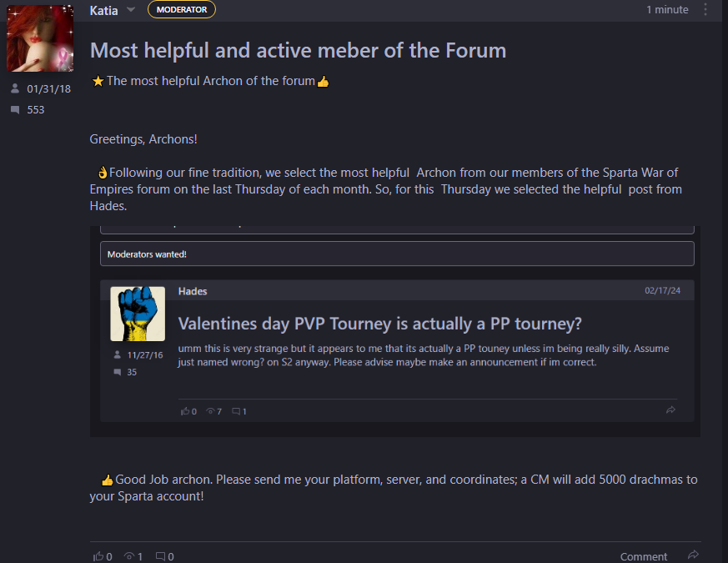Click the 1 minute timestamp
The width and height of the screenshot is (728, 563).
[667, 10]
